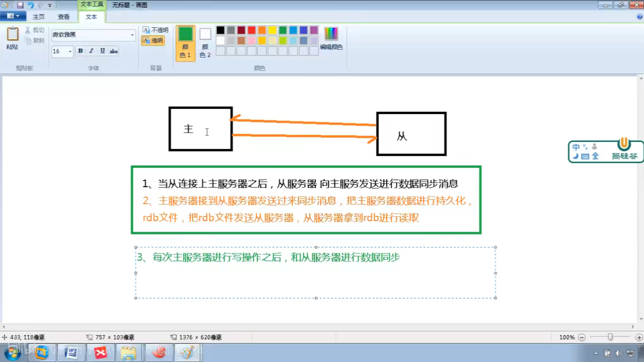Image resolution: width=644 pixels, height=362 pixels.
Task: Switch to the 主页 Home tab
Action: pos(39,17)
